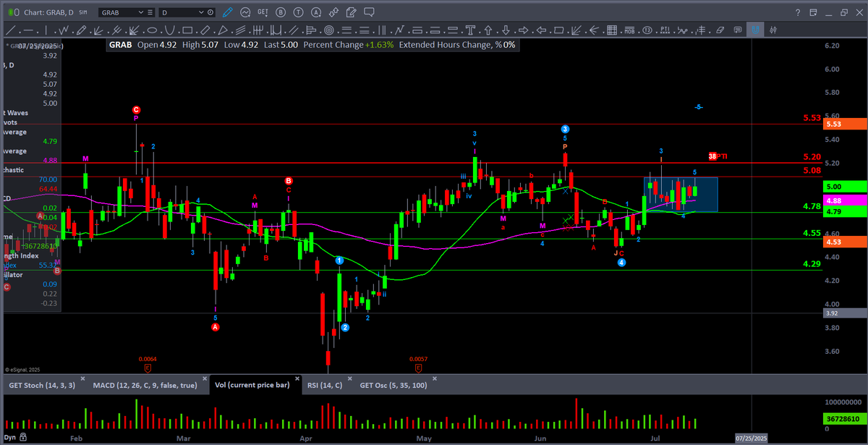
Task: Expand the D interval dropdown
Action: tap(201, 12)
